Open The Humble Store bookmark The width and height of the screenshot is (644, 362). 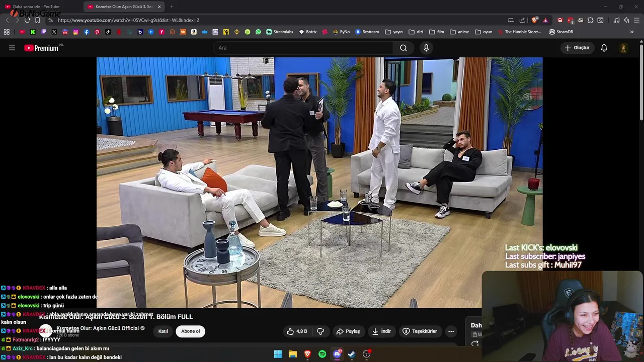(519, 32)
